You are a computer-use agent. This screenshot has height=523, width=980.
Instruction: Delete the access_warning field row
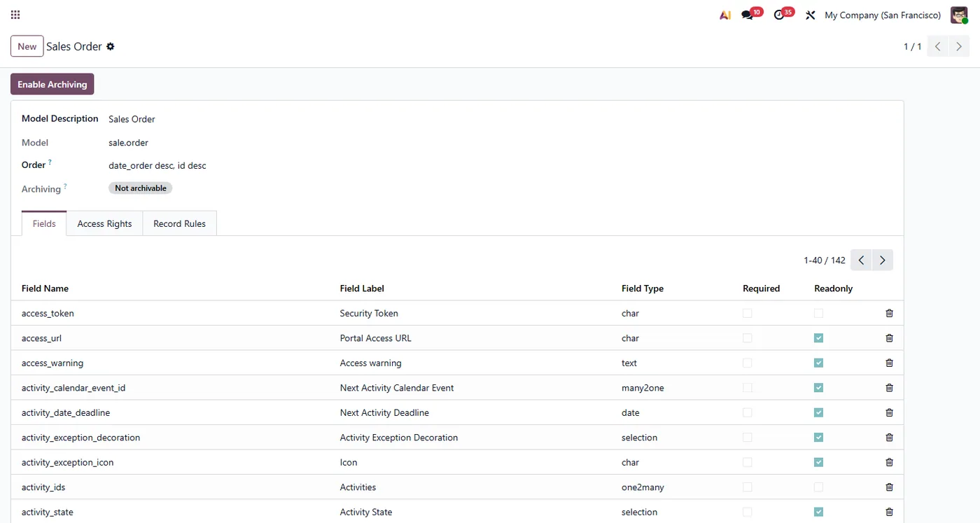[x=889, y=363]
